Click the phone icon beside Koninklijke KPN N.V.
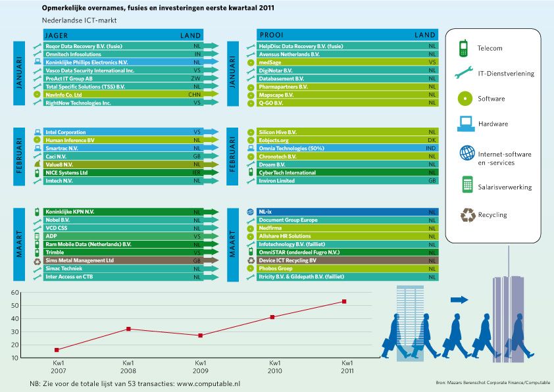554x392 pixels. (37, 212)
